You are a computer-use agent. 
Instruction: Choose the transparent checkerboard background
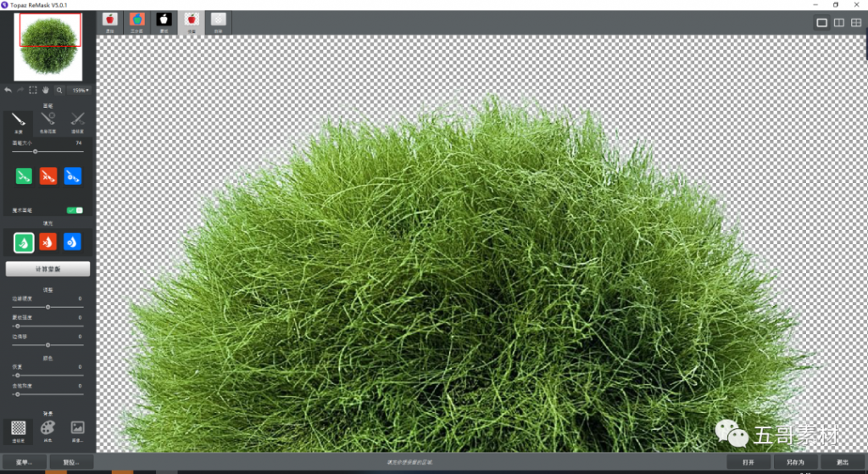[19, 431]
